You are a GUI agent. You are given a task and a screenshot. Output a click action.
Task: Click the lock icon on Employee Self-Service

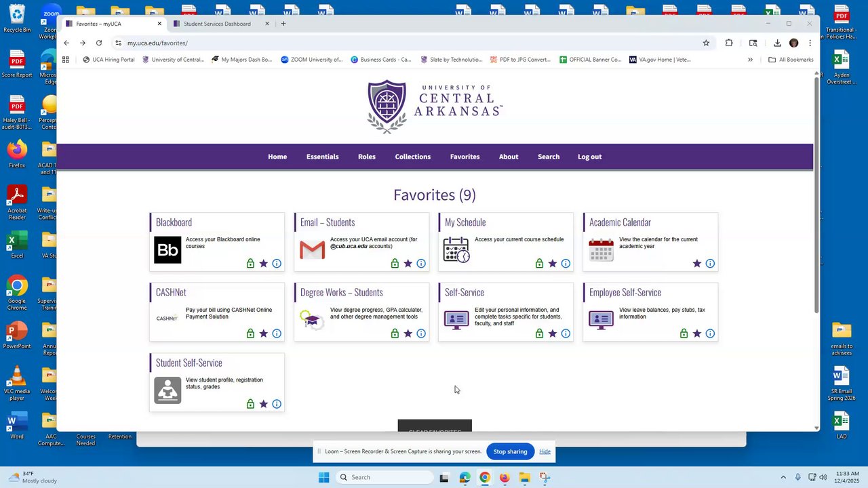point(684,333)
